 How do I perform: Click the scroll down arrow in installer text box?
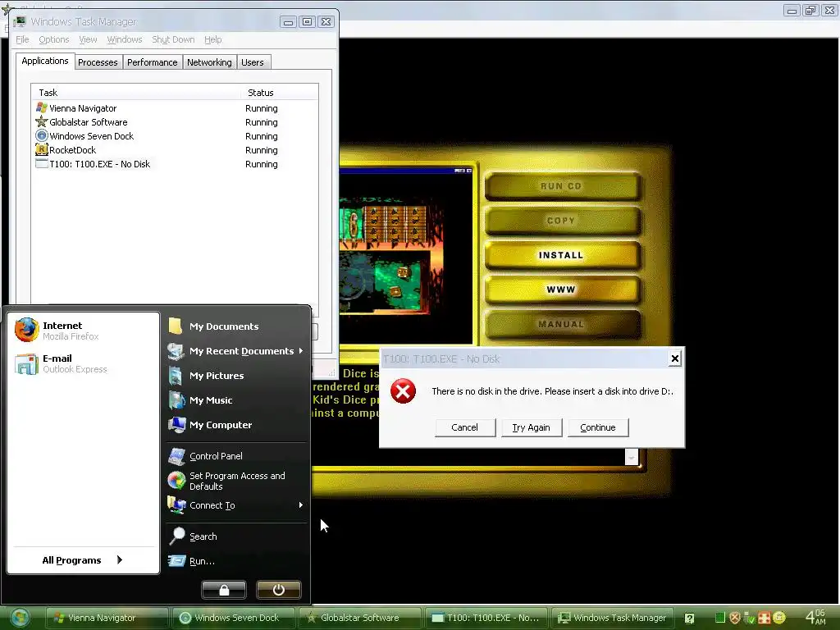tap(632, 457)
